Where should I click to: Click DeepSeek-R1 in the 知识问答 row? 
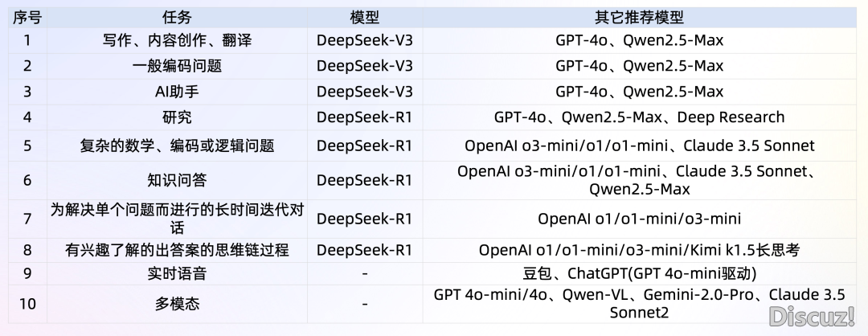pos(365,180)
